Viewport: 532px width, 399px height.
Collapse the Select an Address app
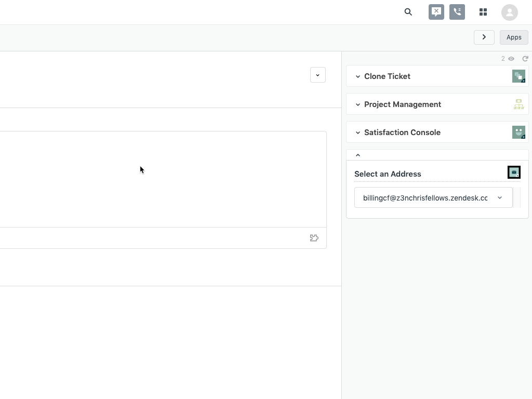click(358, 155)
